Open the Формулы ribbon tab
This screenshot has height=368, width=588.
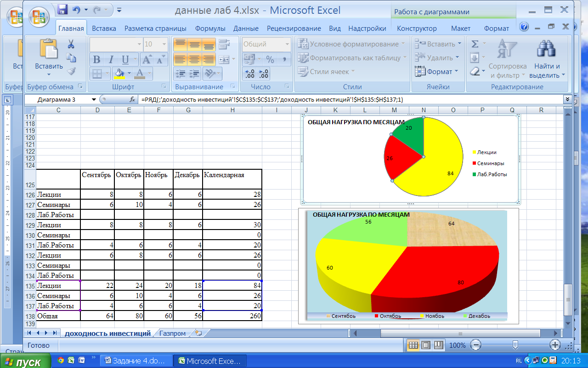[210, 29]
